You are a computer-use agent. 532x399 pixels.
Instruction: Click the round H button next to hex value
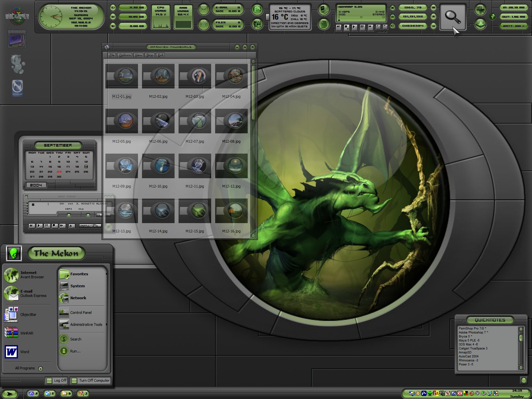click(433, 26)
